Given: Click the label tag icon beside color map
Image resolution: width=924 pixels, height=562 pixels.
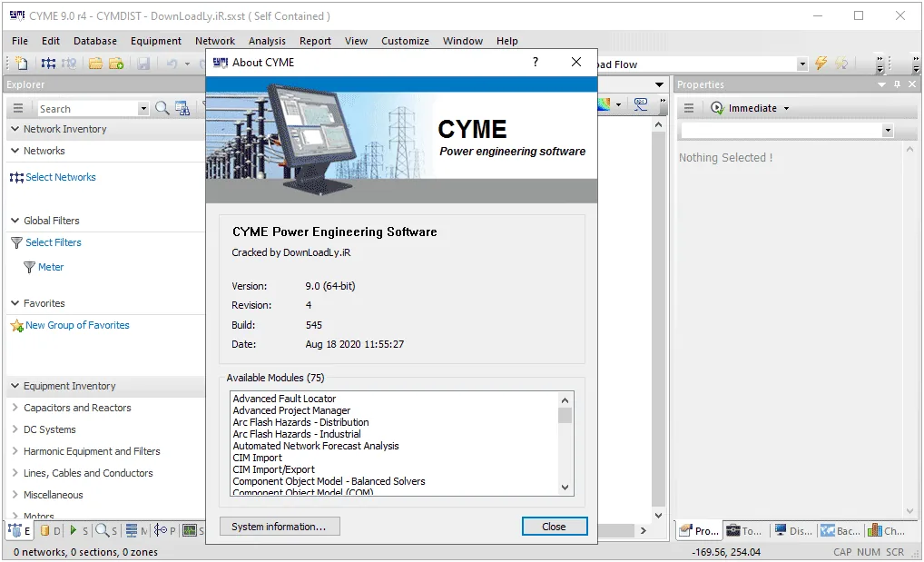Looking at the screenshot, I should 641,104.
